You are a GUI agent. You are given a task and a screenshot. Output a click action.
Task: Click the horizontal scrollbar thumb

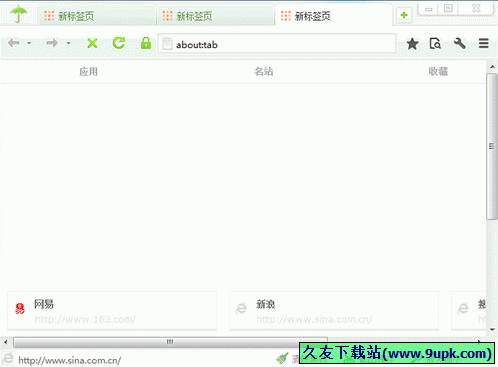(x=170, y=342)
